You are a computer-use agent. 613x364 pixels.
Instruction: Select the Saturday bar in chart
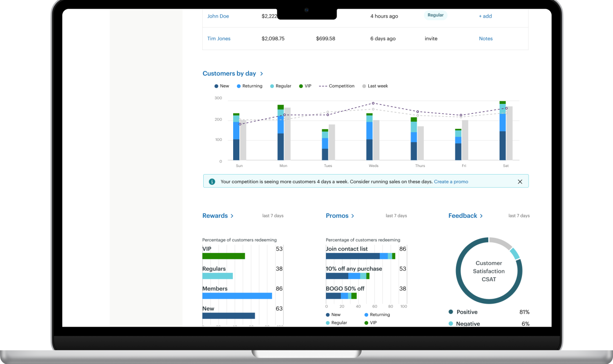[x=503, y=130]
